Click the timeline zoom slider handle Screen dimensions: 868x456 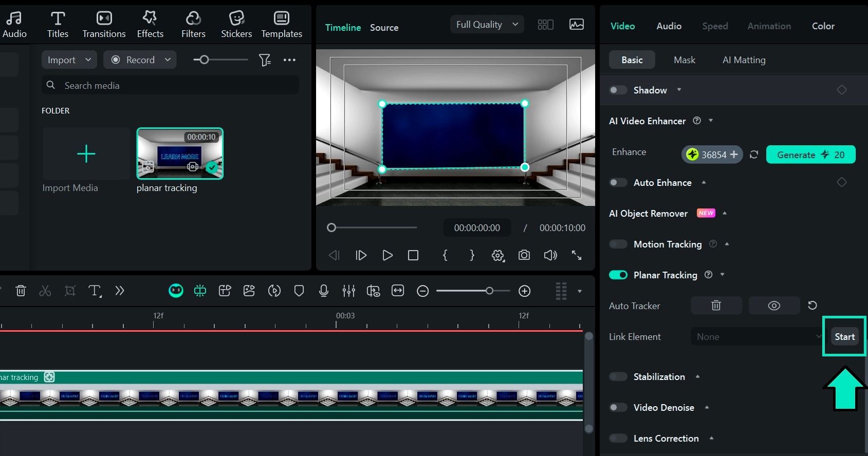(489, 291)
